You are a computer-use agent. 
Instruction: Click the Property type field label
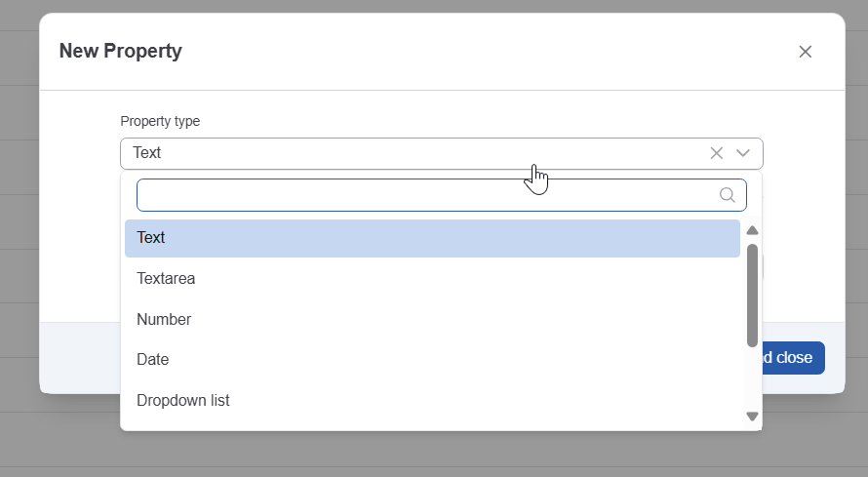pos(160,122)
